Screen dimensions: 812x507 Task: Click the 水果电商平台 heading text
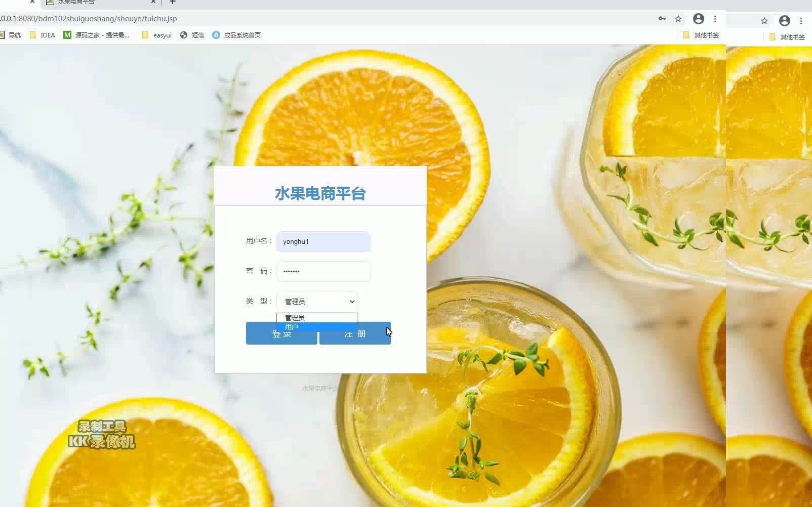click(x=320, y=193)
